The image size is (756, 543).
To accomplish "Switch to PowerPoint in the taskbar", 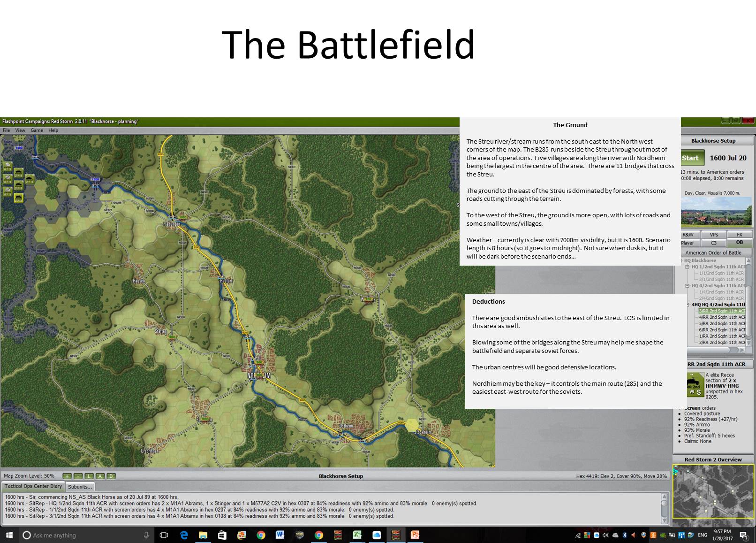I will [415, 535].
